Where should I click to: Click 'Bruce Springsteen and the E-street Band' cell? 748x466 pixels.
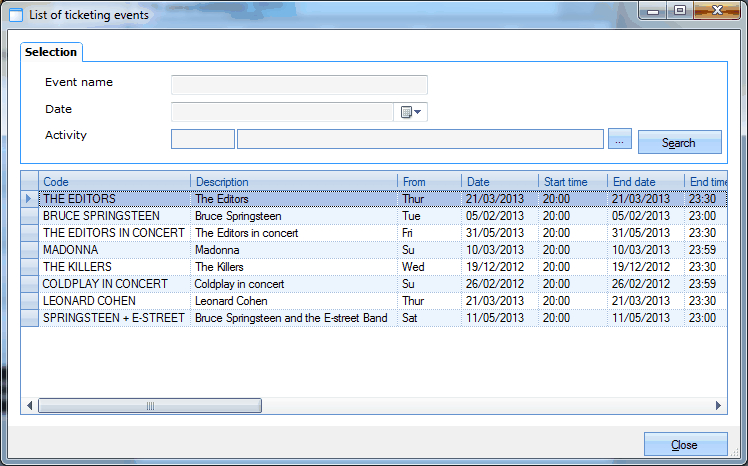[294, 318]
